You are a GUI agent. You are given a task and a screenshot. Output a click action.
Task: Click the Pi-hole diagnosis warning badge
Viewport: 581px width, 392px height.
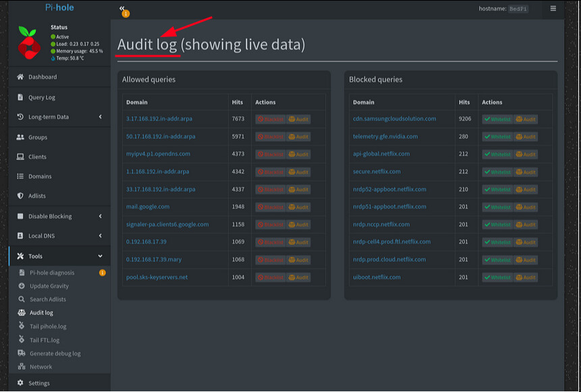pyautogui.click(x=103, y=273)
